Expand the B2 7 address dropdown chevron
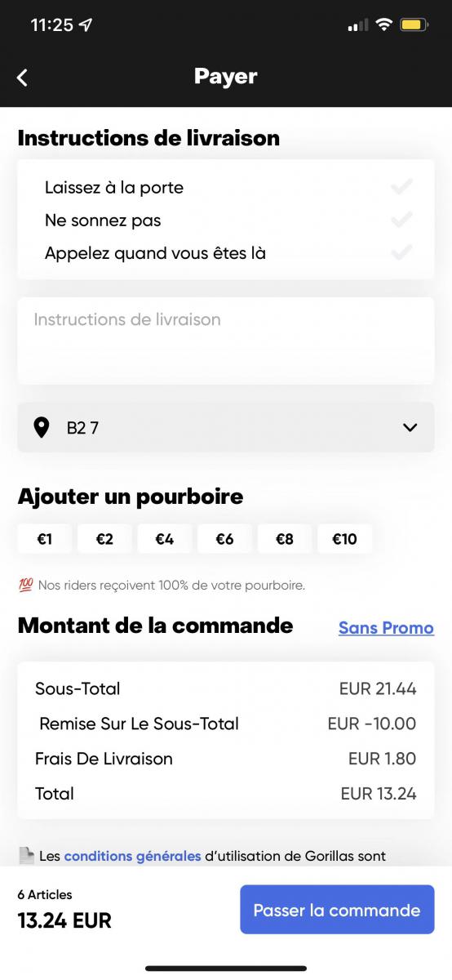This screenshot has width=452, height=980. point(410,427)
